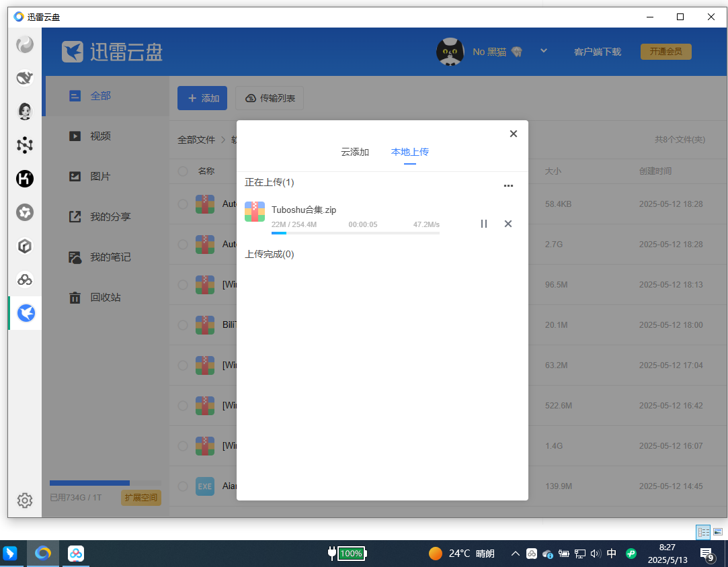Screen dimensions: 728x567
Task: Click the aperture-style circle icon in the sidebar
Action: coord(25,212)
